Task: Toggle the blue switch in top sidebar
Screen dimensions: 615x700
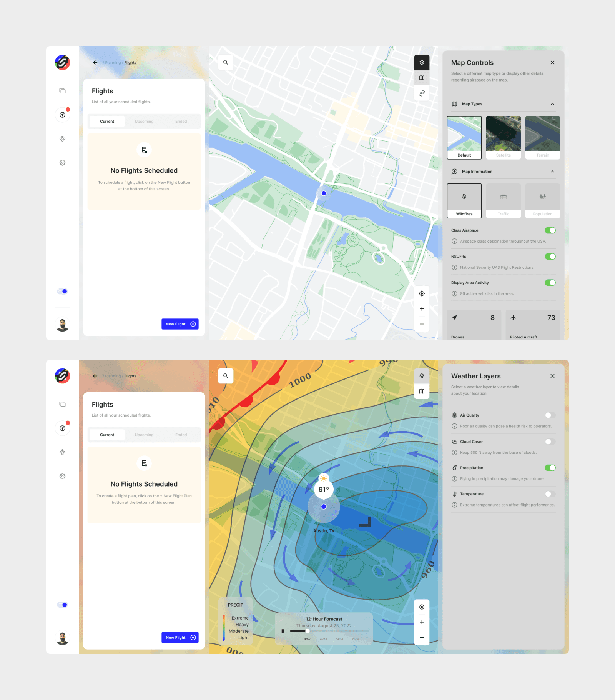Action: (62, 291)
